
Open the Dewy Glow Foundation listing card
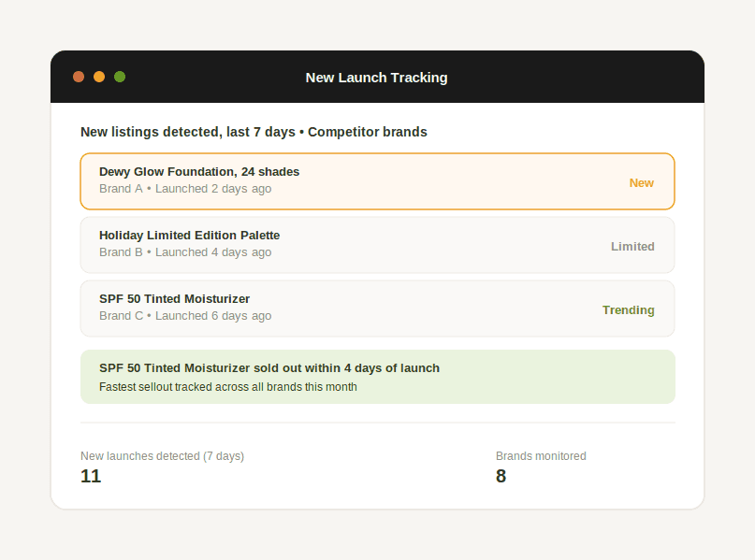tap(378, 181)
